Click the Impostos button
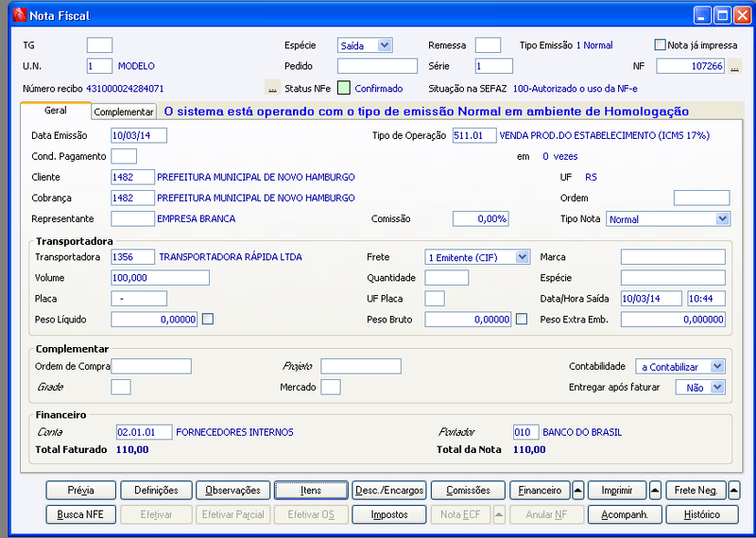 click(x=389, y=514)
